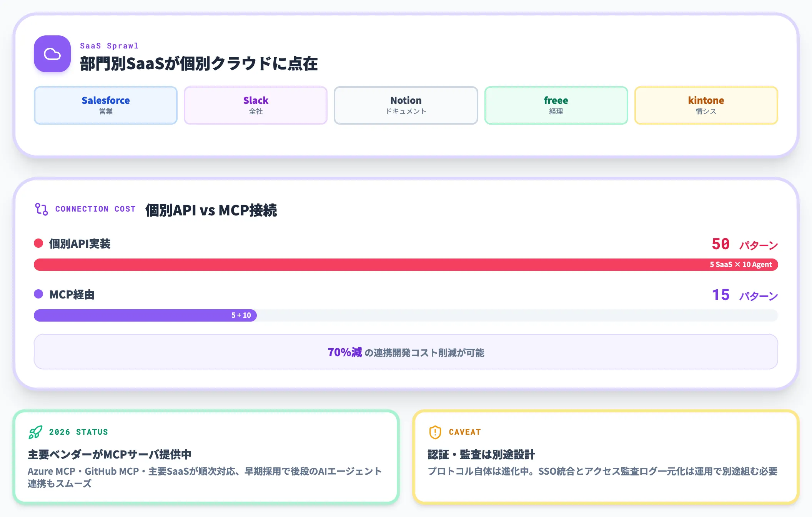Select the Salesforce 営業 card
This screenshot has height=517, width=812.
106,105
